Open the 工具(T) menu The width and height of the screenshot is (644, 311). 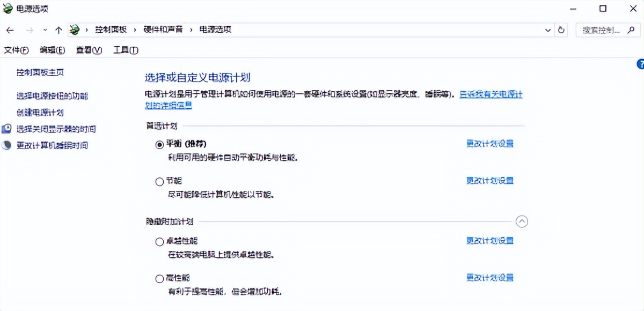[126, 50]
